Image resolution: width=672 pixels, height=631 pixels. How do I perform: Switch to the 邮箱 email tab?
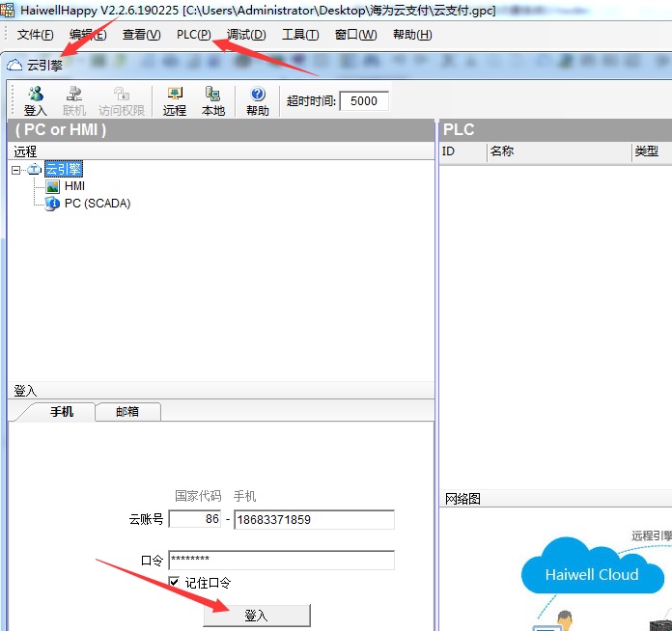pos(126,412)
